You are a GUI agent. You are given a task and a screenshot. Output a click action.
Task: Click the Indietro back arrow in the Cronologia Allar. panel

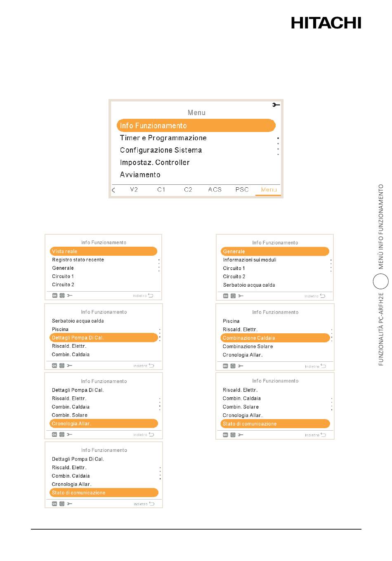tap(151, 434)
